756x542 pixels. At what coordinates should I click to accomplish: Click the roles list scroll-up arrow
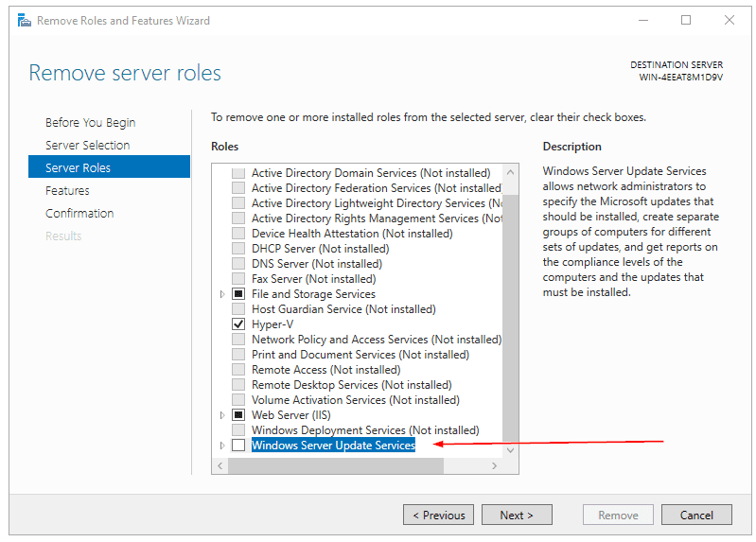511,172
